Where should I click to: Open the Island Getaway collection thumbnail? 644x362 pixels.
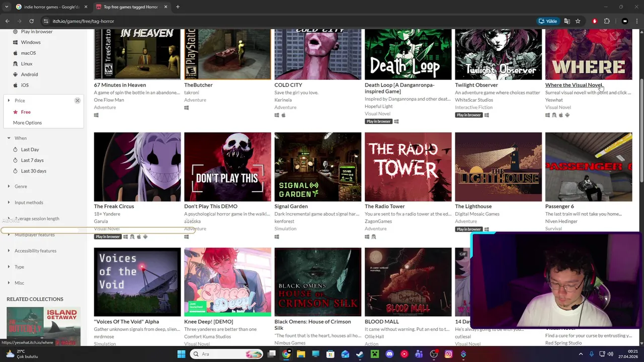[x=62, y=326]
